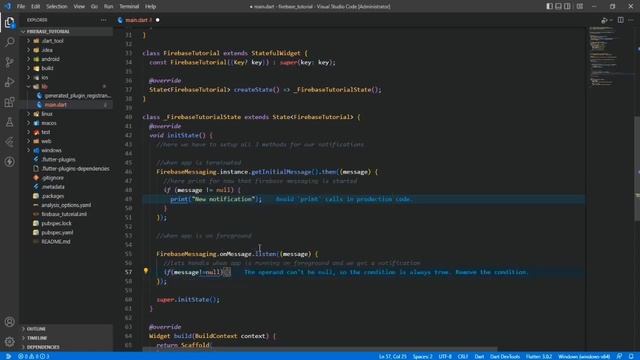Click the code minimap
This screenshot has width=640, height=360.
click(609, 57)
